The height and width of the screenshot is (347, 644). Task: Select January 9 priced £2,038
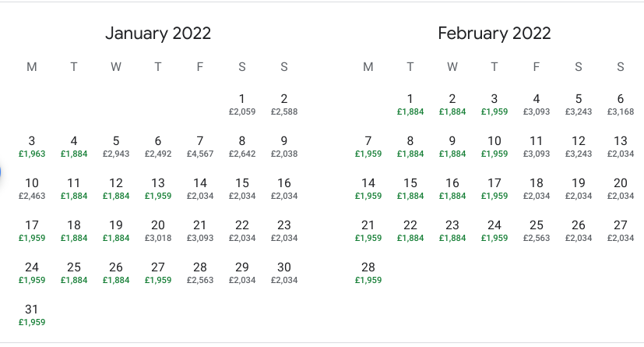[284, 146]
